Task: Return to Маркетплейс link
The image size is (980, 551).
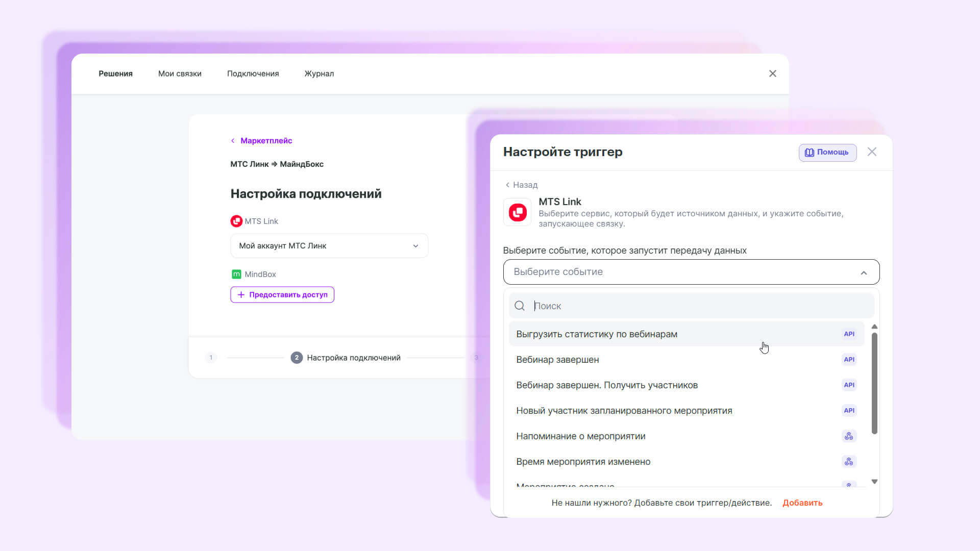Action: tap(266, 141)
